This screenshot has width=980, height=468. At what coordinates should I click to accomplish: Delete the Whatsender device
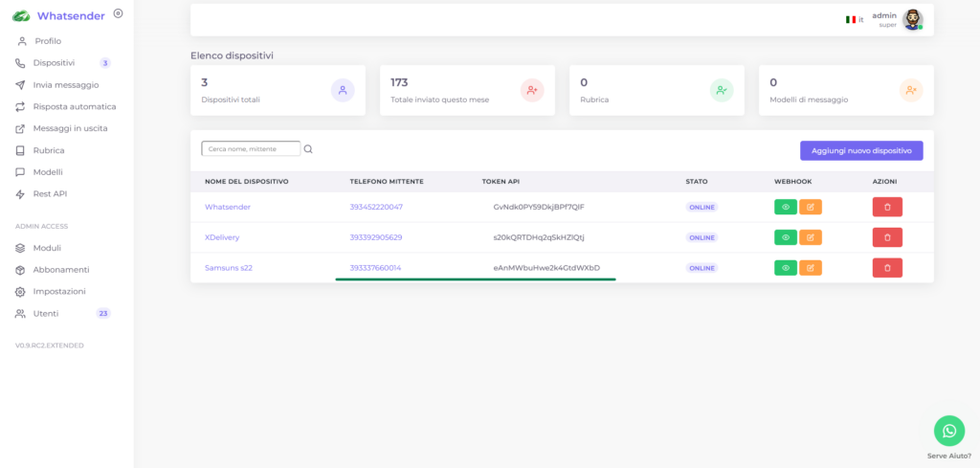[x=887, y=207]
